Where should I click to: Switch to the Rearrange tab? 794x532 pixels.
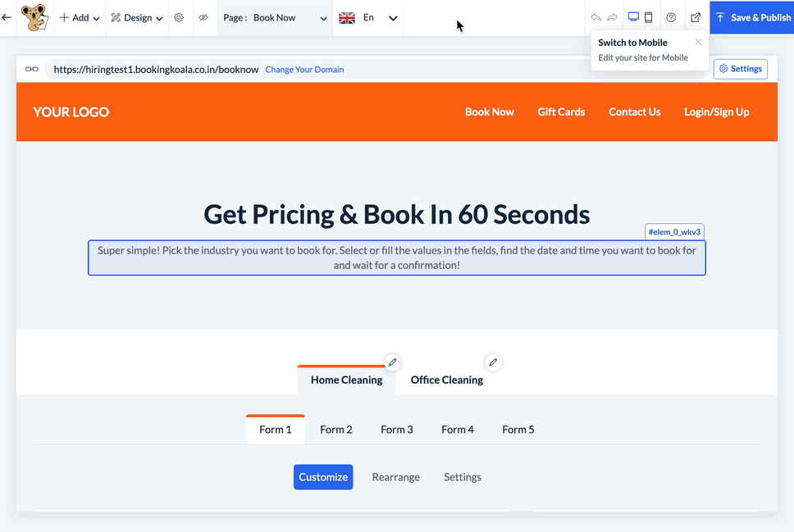(x=395, y=477)
